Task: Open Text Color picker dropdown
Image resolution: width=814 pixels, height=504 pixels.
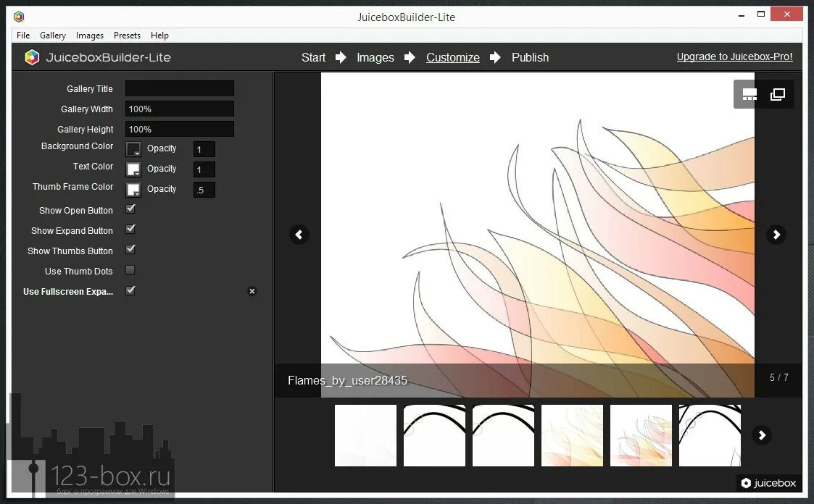Action: point(133,169)
